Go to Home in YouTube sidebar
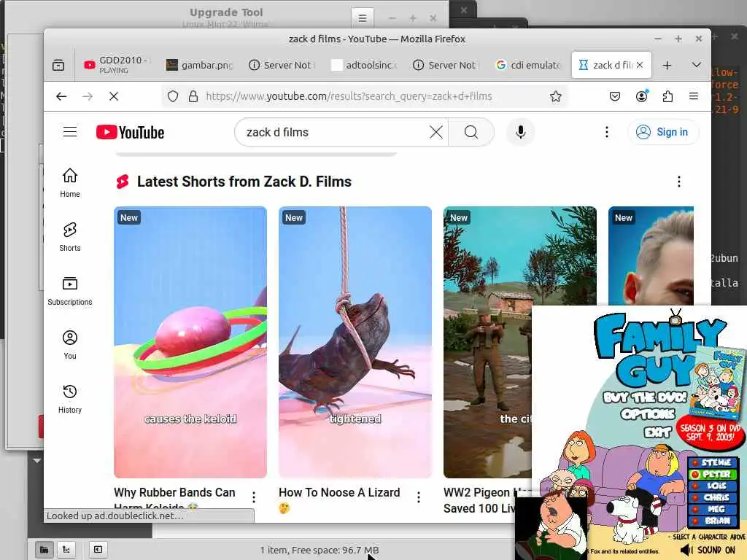Viewport: 747px width, 560px height. (70, 183)
